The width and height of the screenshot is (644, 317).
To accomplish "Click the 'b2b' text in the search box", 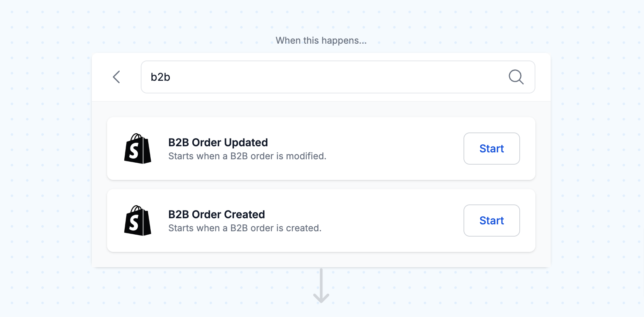I will (160, 77).
